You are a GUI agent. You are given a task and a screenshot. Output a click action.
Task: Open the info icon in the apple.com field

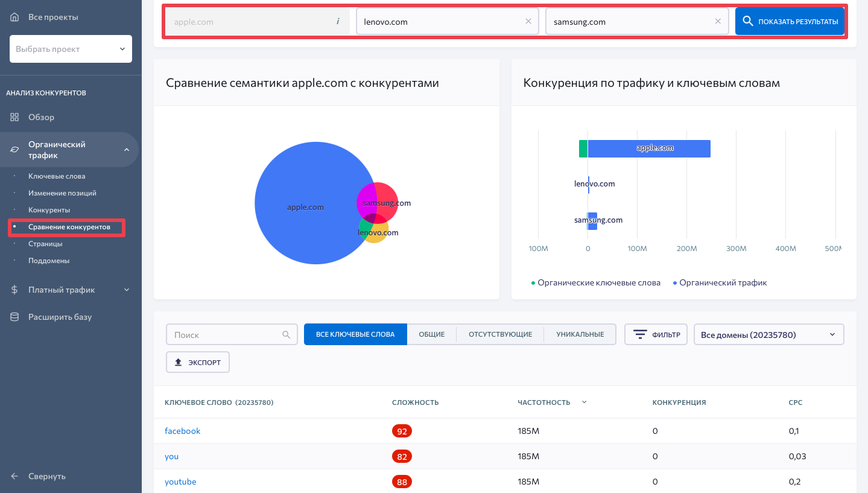[x=338, y=21]
